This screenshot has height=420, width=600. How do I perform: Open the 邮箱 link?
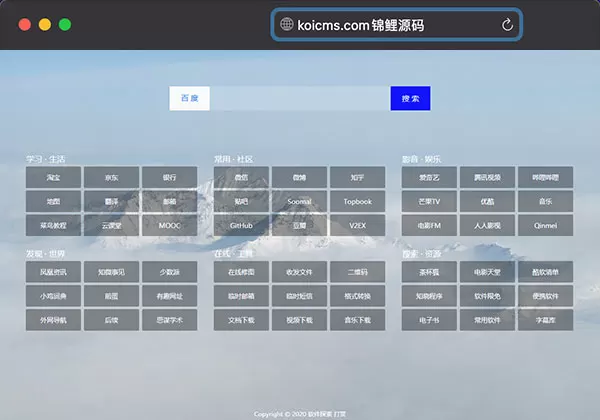point(170,201)
